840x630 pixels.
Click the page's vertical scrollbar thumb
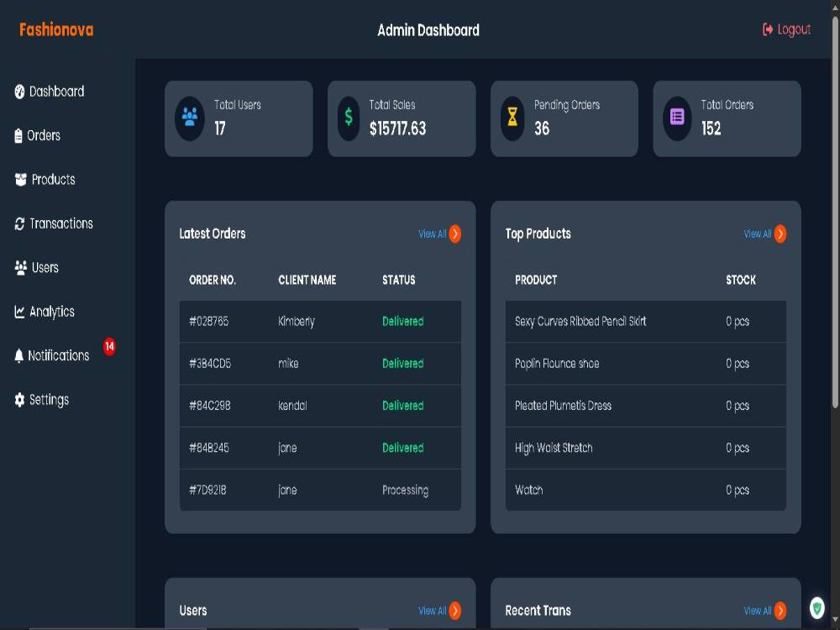[835, 212]
